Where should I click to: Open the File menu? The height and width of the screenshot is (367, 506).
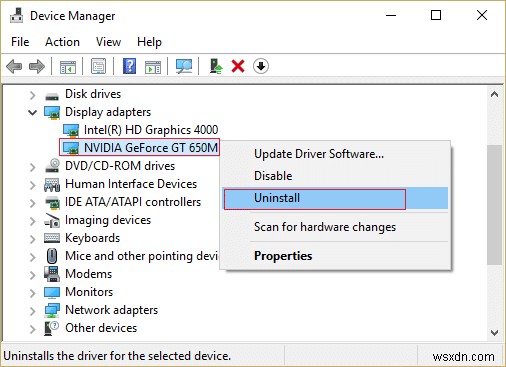click(x=20, y=42)
